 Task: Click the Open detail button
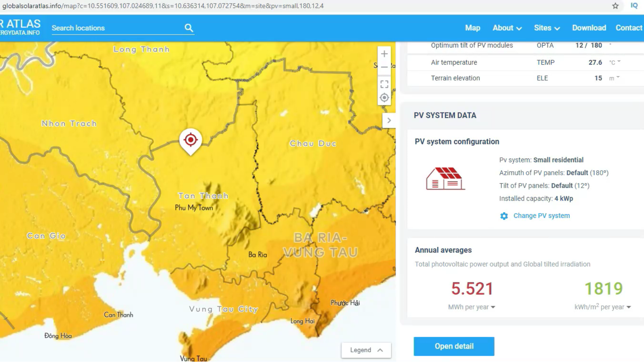[x=454, y=346]
